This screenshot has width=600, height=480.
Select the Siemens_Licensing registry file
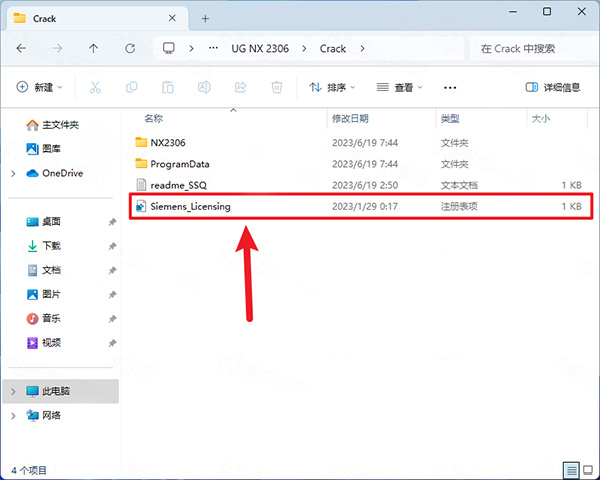(x=190, y=206)
